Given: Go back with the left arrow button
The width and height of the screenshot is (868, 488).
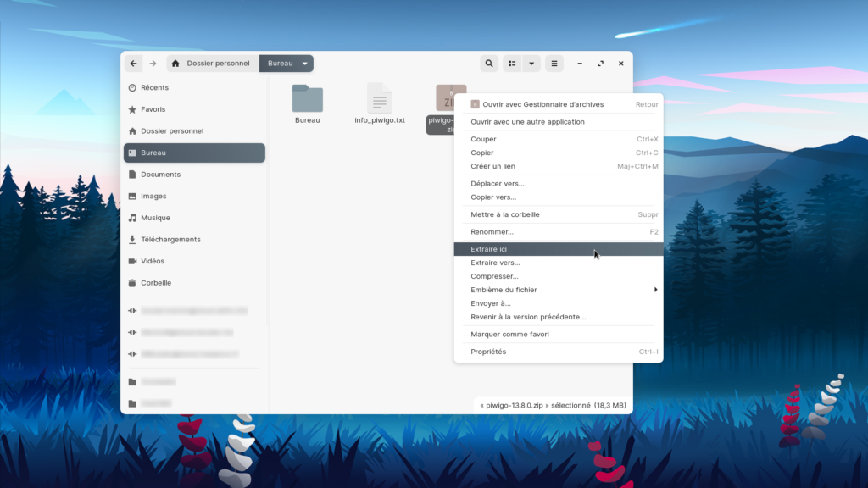Looking at the screenshot, I should point(133,64).
